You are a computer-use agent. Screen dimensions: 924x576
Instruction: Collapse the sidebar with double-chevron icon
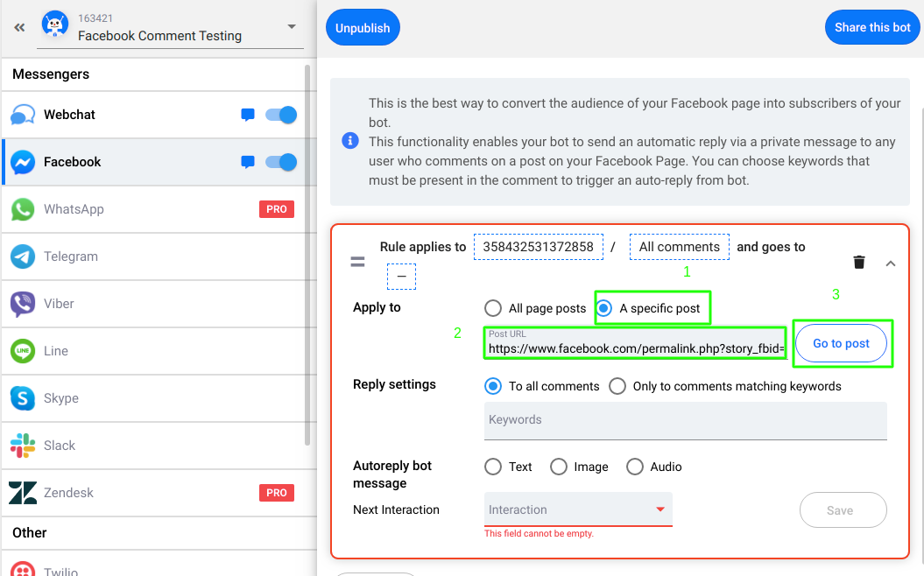tap(19, 27)
